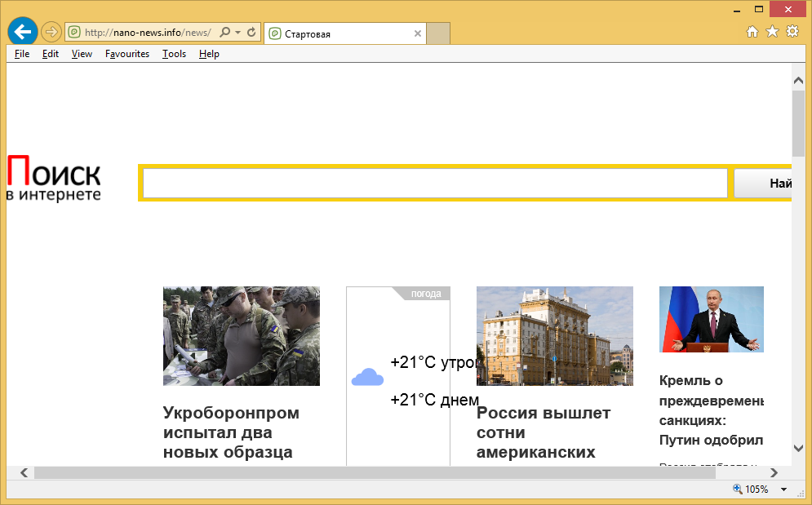812x505 pixels.
Task: Click the horizontal scrollbar thumb
Action: (375, 472)
